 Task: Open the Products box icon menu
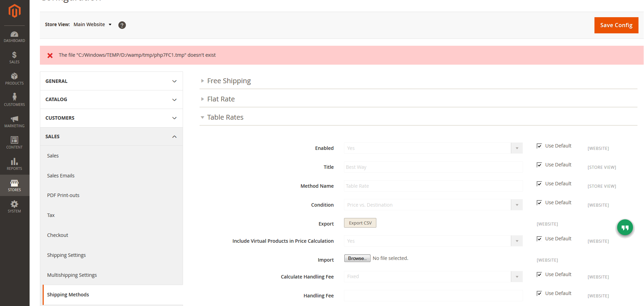coord(14,79)
